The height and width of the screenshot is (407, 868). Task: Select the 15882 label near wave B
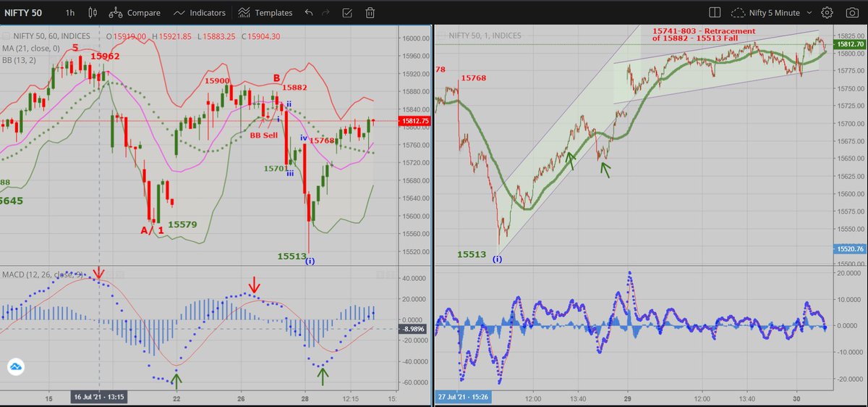click(x=294, y=87)
